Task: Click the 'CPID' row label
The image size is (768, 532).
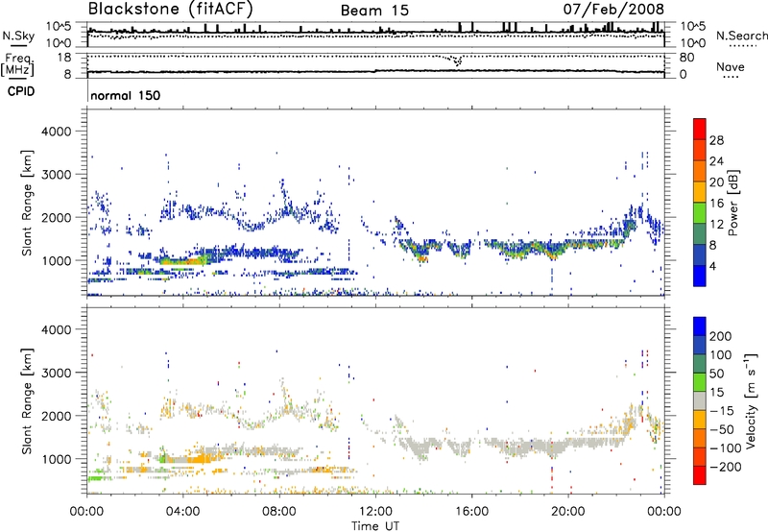Action: point(21,91)
